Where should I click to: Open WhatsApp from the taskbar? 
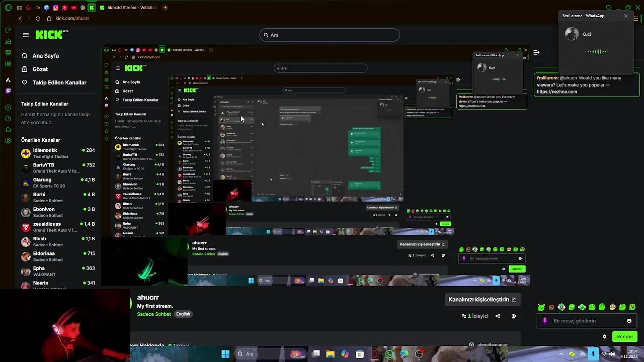coord(389,354)
